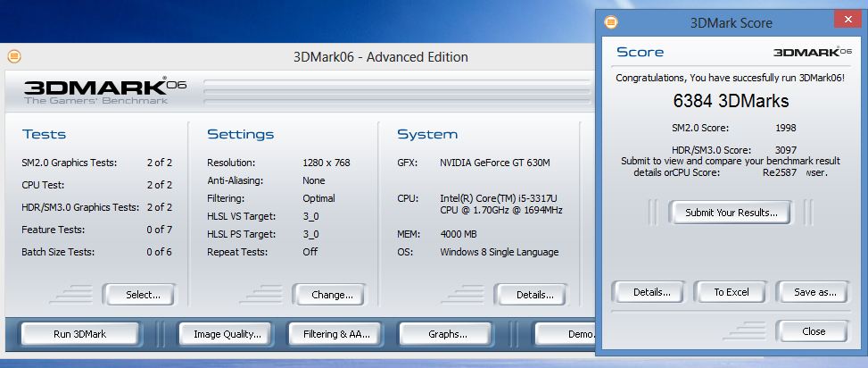Click the Resolution value 1280 x 768
Viewport: 868px width, 368px height.
point(326,163)
